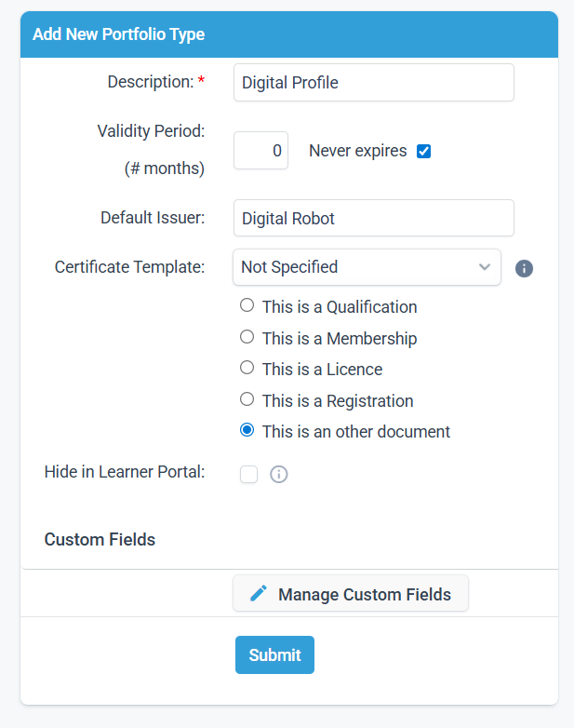Viewport: 574px width, 728px height.
Task: Click the Hide in Learner Portal info icon
Action: (278, 475)
